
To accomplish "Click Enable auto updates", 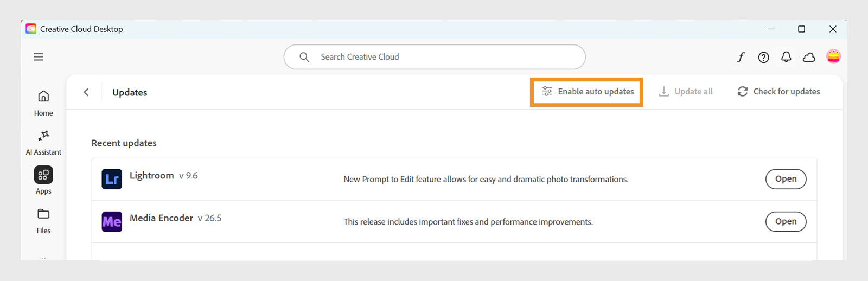I will [588, 92].
